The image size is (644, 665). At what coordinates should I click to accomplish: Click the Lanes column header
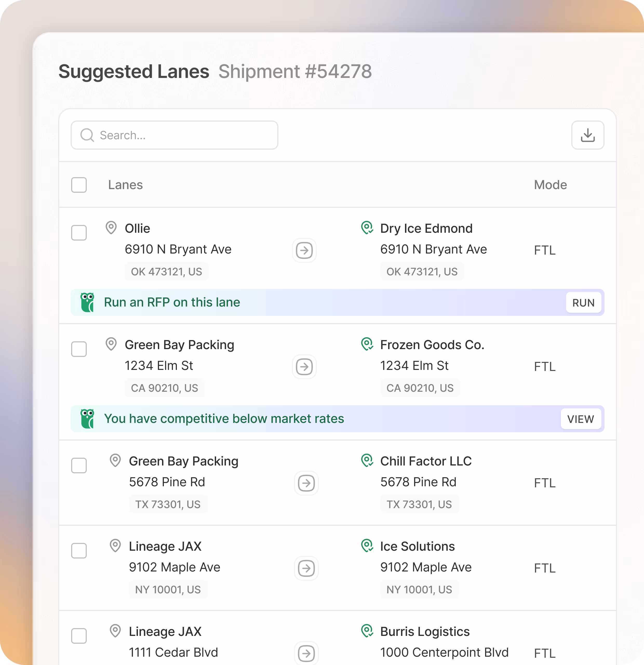pos(125,185)
